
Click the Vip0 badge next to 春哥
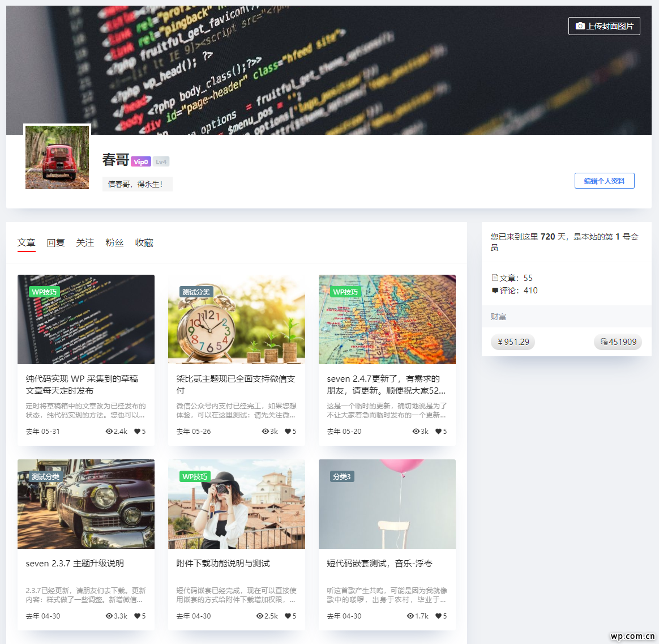click(x=141, y=162)
